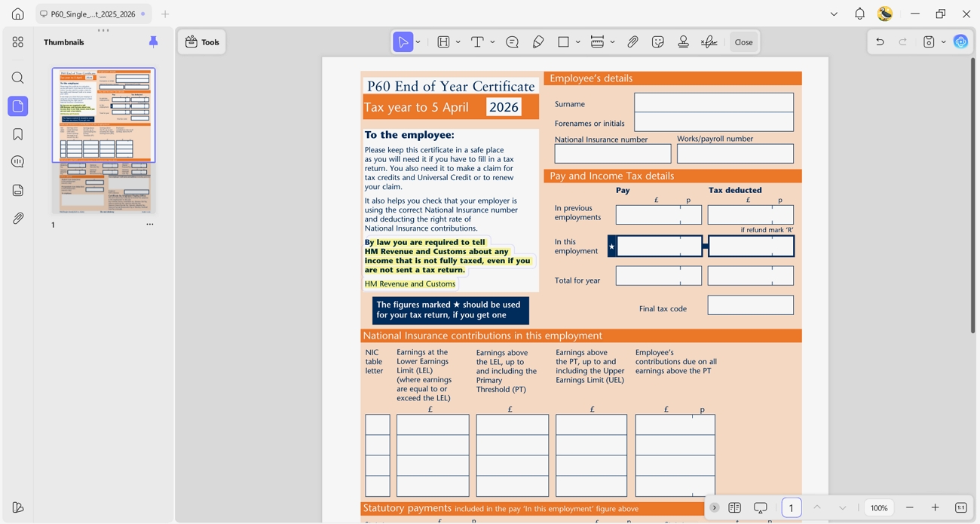This screenshot has width=980, height=524.
Task: Click the attachment paperclip tool in toolbar
Action: tap(633, 42)
